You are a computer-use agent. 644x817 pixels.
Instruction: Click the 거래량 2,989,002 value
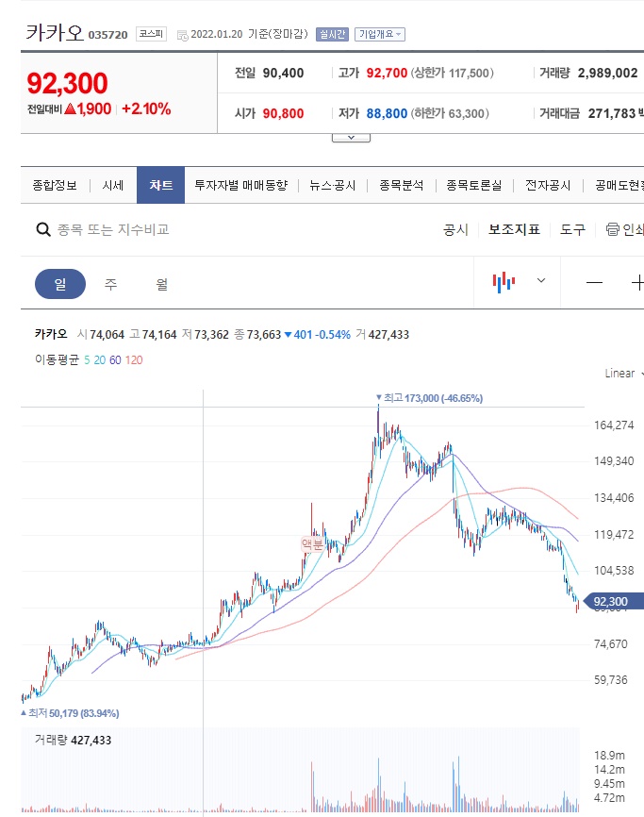(607, 73)
